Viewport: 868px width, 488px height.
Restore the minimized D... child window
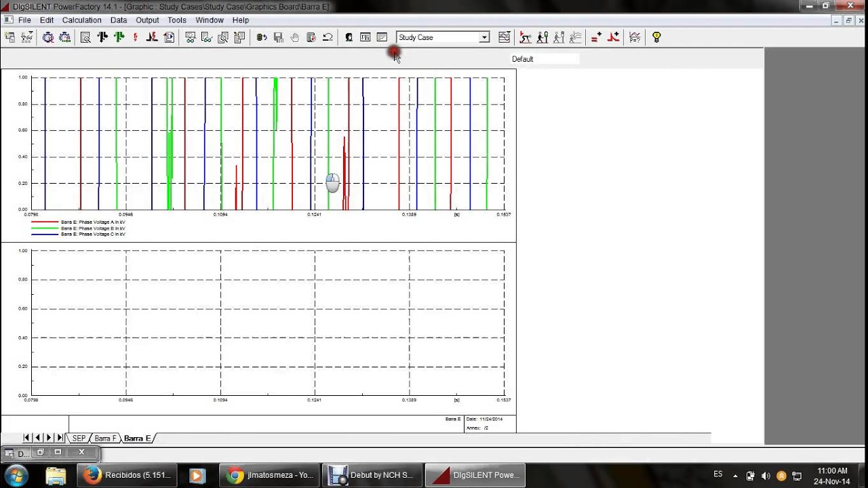(40, 452)
